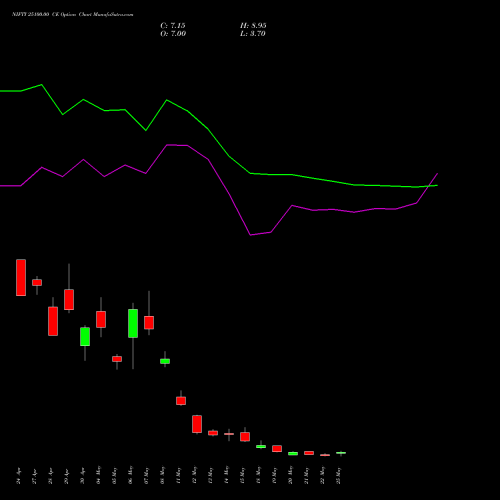Select the 29 Apr date label
This screenshot has height=500, width=500.
(66, 477)
